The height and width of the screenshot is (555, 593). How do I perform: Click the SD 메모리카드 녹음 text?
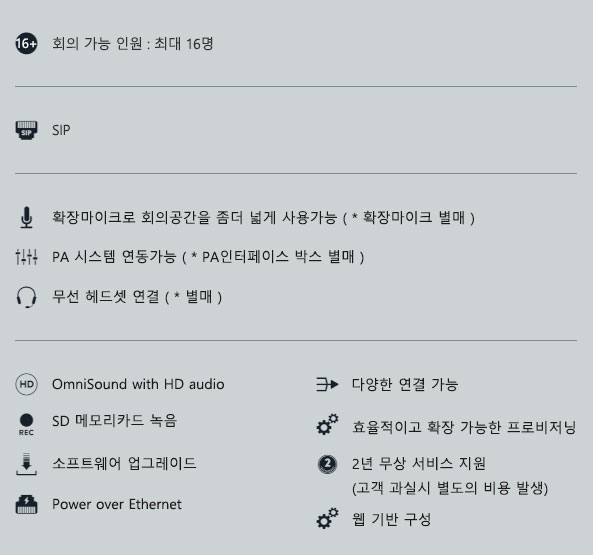(114, 421)
